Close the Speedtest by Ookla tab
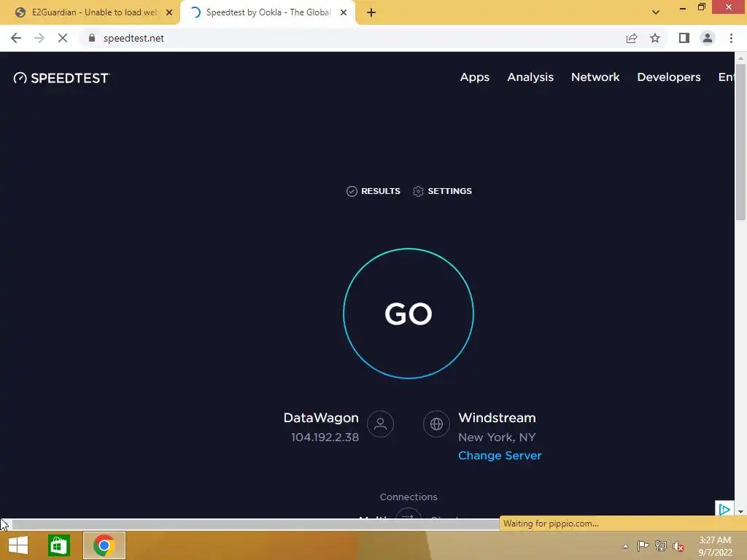Viewport: 747px width, 560px height. pyautogui.click(x=344, y=12)
